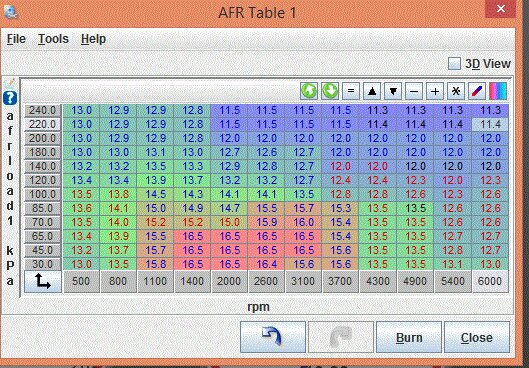
Task: Select the 30.0 kPa load bin
Action: [x=43, y=264]
